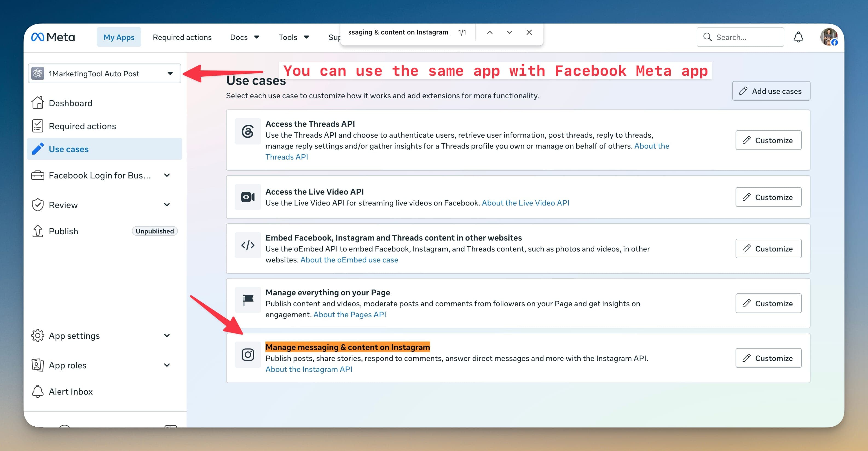This screenshot has height=451, width=868.
Task: Open About the oEmbed use case link
Action: tap(349, 260)
